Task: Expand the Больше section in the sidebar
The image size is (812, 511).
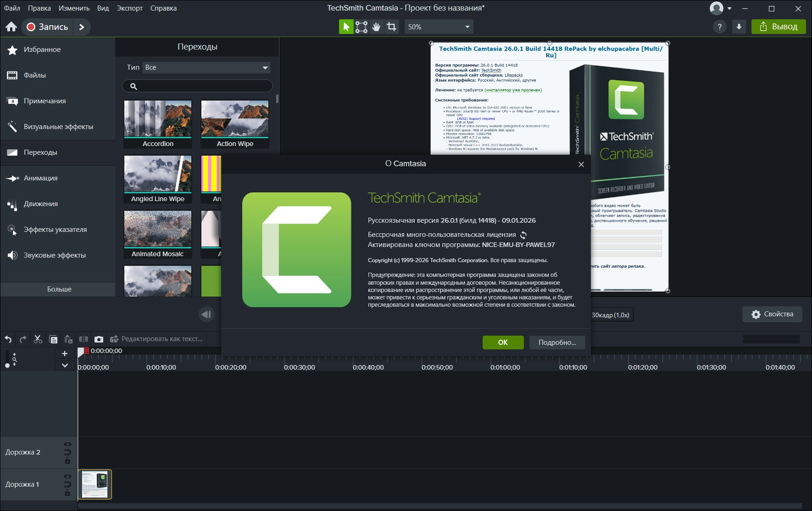Action: coord(58,289)
